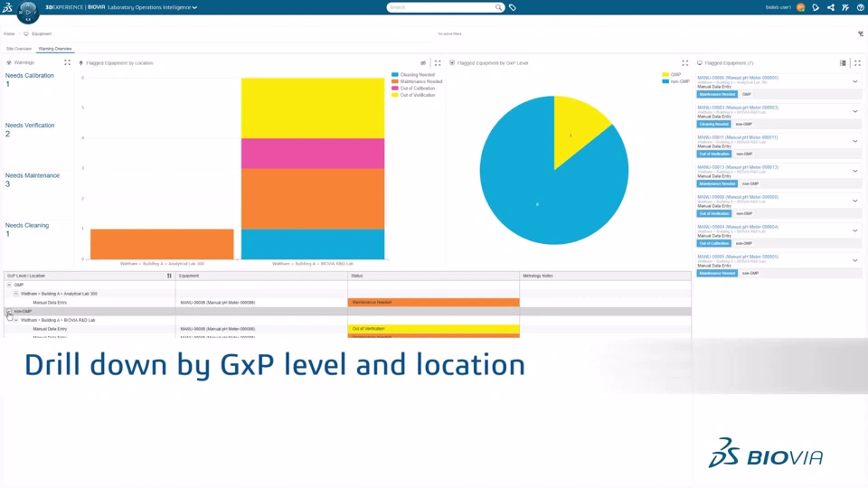Toggle Cleaning Needed legend swatch
Image resolution: width=868 pixels, height=488 pixels.
click(395, 75)
